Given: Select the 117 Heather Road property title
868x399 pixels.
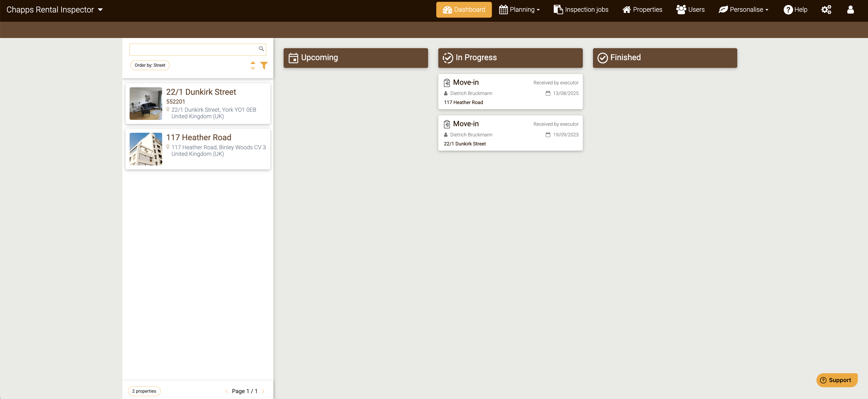Looking at the screenshot, I should [199, 138].
